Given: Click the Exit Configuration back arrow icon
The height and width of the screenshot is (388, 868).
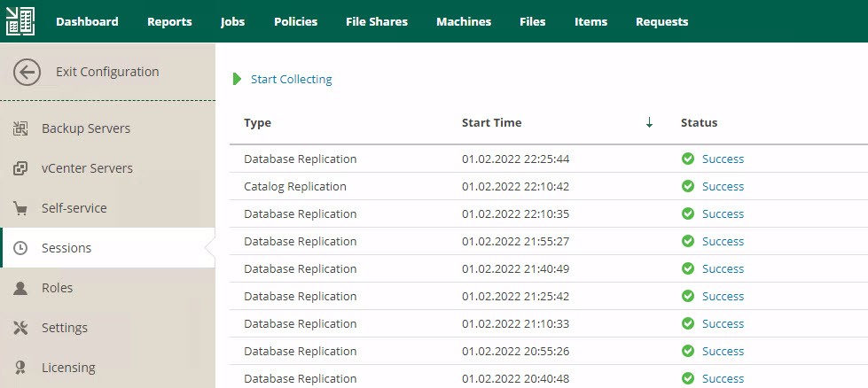Looking at the screenshot, I should click(x=27, y=72).
